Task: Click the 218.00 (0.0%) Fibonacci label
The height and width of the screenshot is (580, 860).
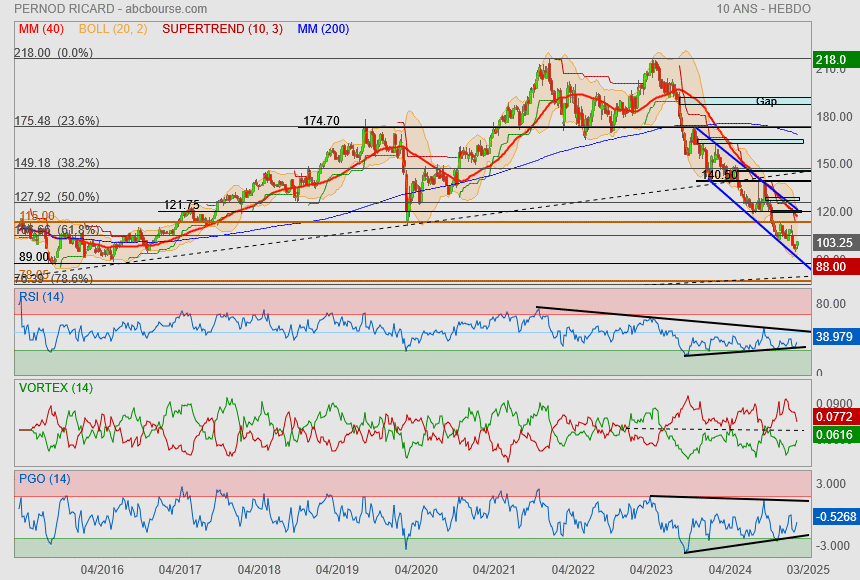Action: point(54,53)
